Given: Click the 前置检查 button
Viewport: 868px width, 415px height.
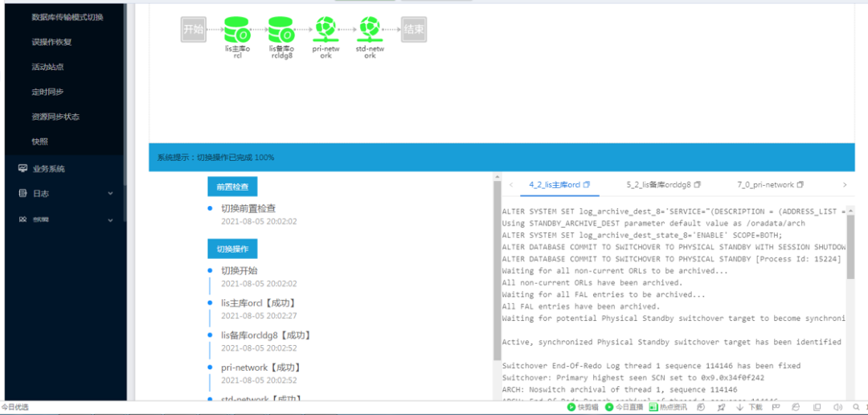Looking at the screenshot, I should pyautogui.click(x=232, y=187).
